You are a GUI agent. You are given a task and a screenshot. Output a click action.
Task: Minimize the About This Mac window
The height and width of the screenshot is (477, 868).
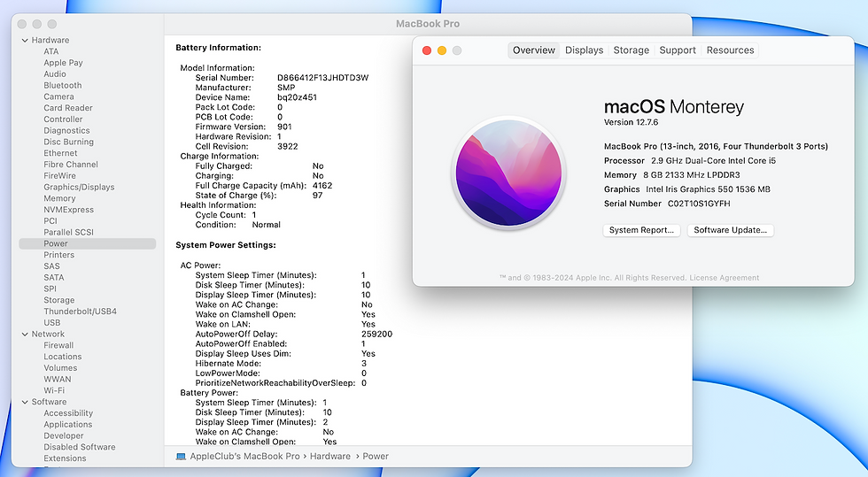pyautogui.click(x=442, y=50)
